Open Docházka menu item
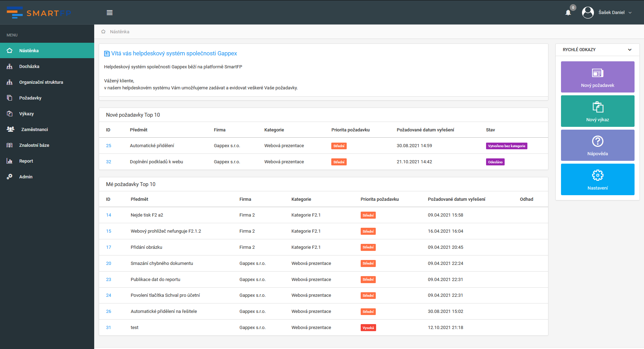The height and width of the screenshot is (349, 644). (x=47, y=66)
